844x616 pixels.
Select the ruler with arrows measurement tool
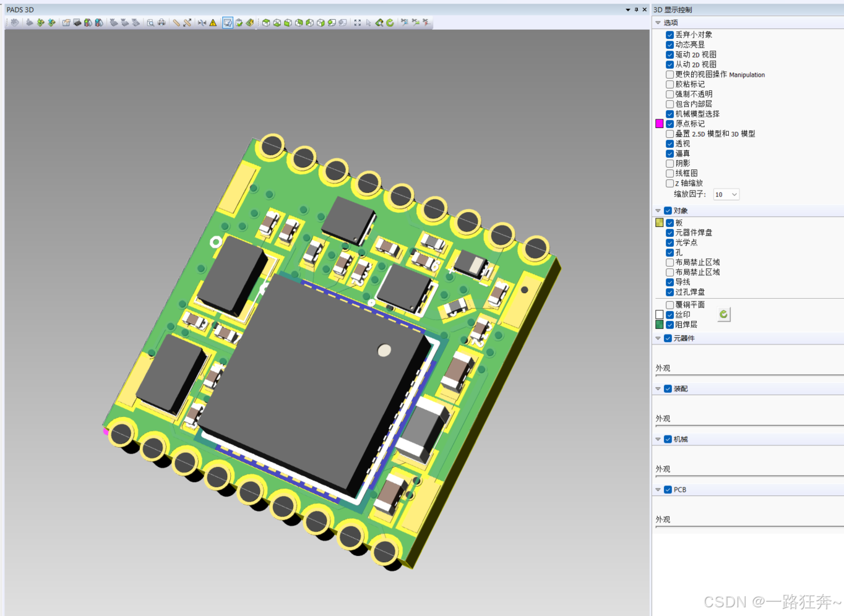(187, 22)
